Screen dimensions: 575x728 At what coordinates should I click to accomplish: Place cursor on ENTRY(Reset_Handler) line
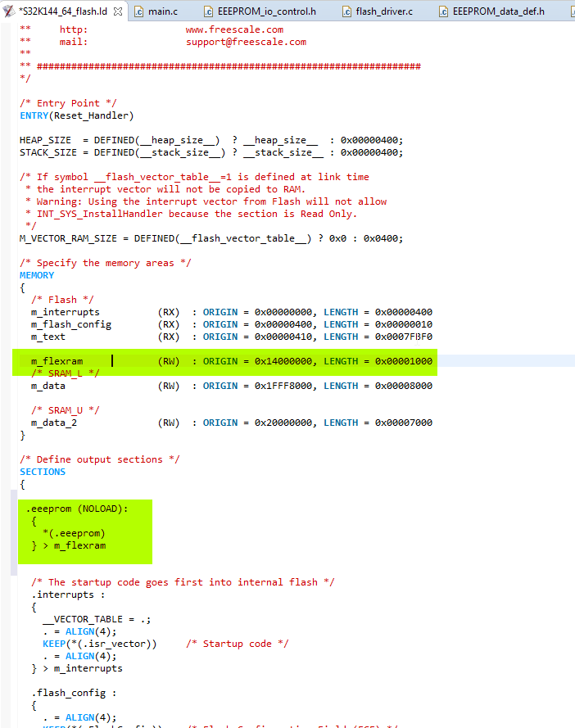[77, 115]
